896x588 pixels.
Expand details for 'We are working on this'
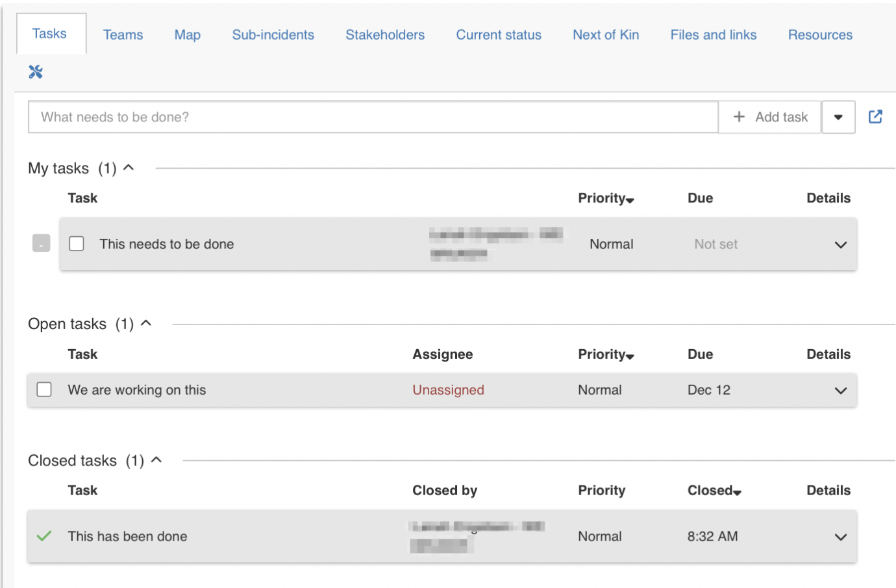click(x=840, y=391)
